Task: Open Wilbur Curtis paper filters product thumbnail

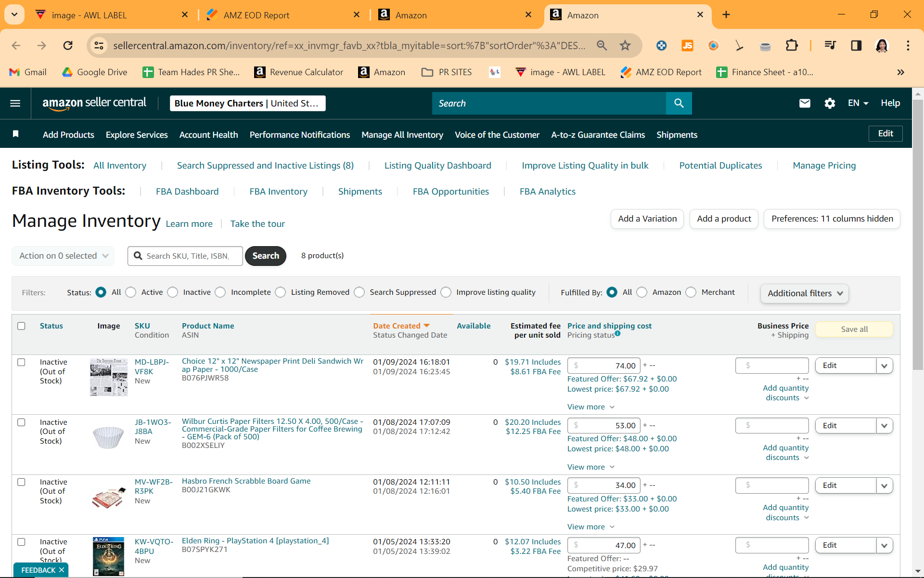Action: click(108, 438)
